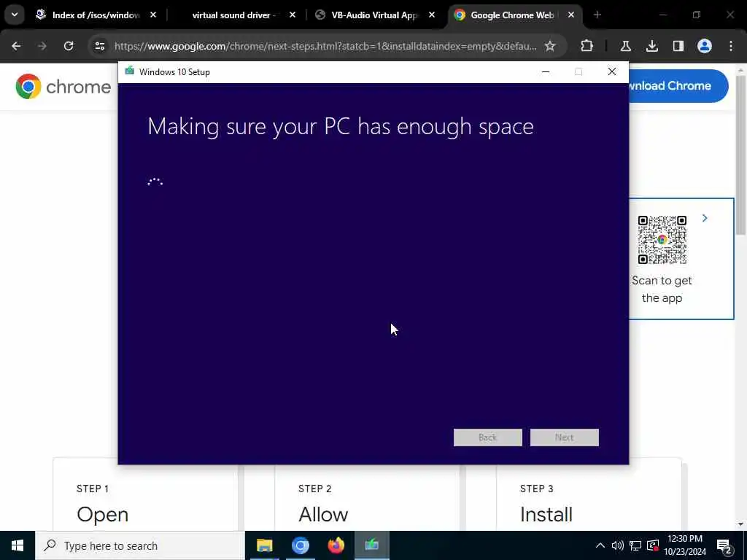
Task: Open the volume speaker icon
Action: click(617, 545)
